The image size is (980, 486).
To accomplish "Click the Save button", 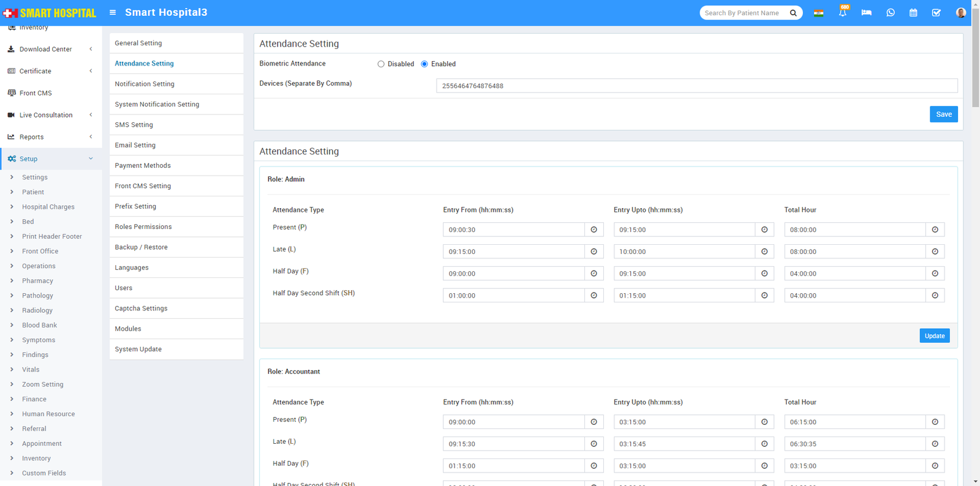I will coord(943,114).
